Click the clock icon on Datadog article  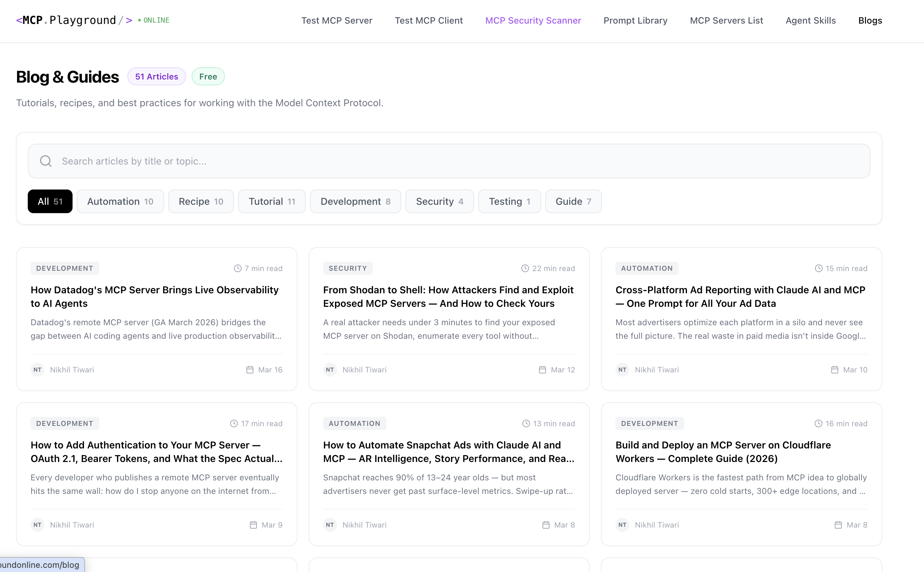pyautogui.click(x=237, y=268)
